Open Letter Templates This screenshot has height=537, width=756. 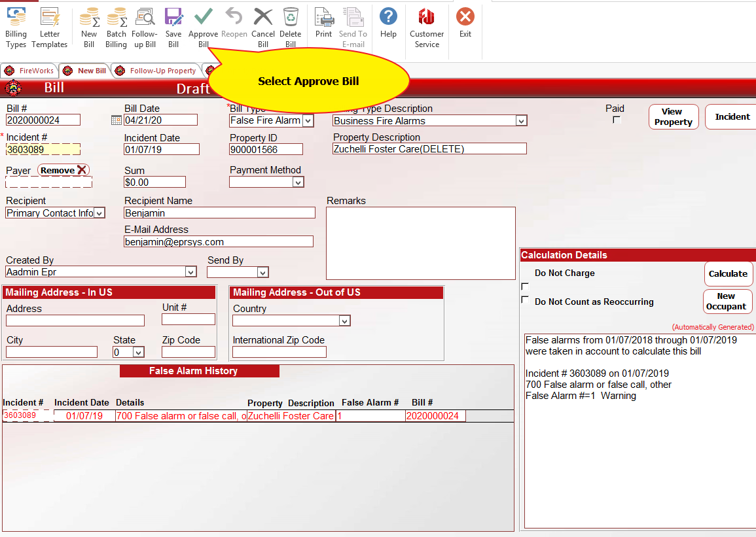50,27
